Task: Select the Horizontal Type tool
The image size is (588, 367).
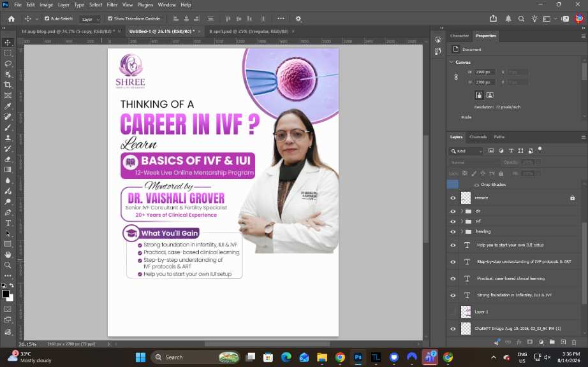Action: tap(8, 223)
